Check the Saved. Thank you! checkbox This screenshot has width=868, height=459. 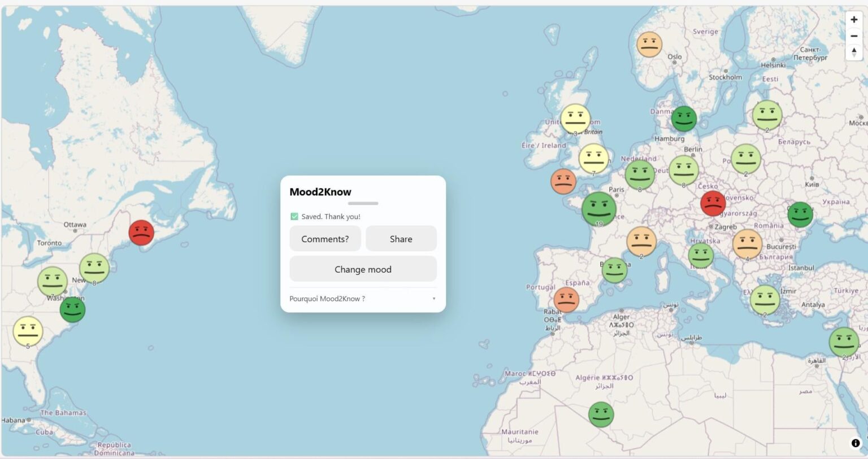click(294, 216)
